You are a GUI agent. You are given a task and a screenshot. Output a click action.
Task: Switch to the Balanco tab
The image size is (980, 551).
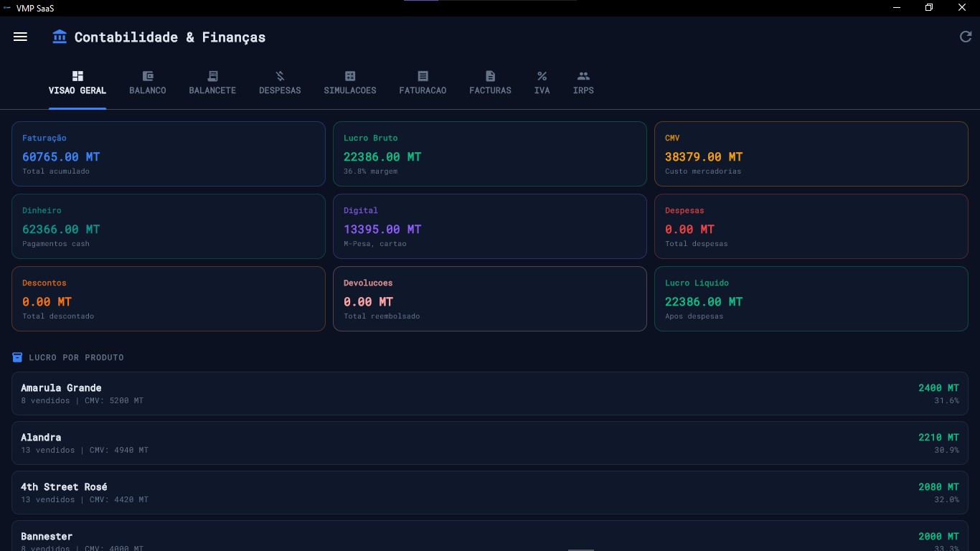[x=148, y=84]
